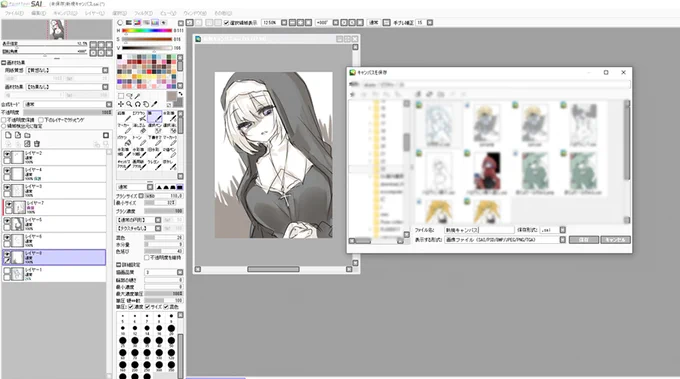Toggle the 不透明度を維持 checkbox in brush settings
Screen dimensions: 680x379
pos(147,258)
